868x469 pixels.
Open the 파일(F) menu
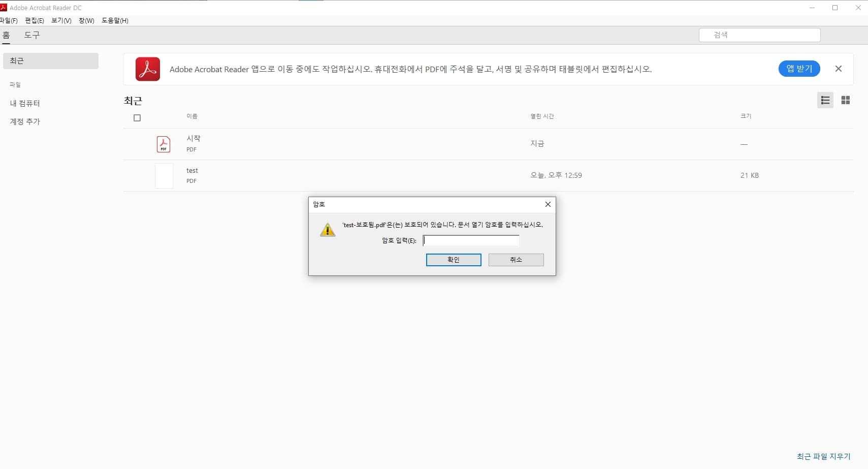coord(9,20)
